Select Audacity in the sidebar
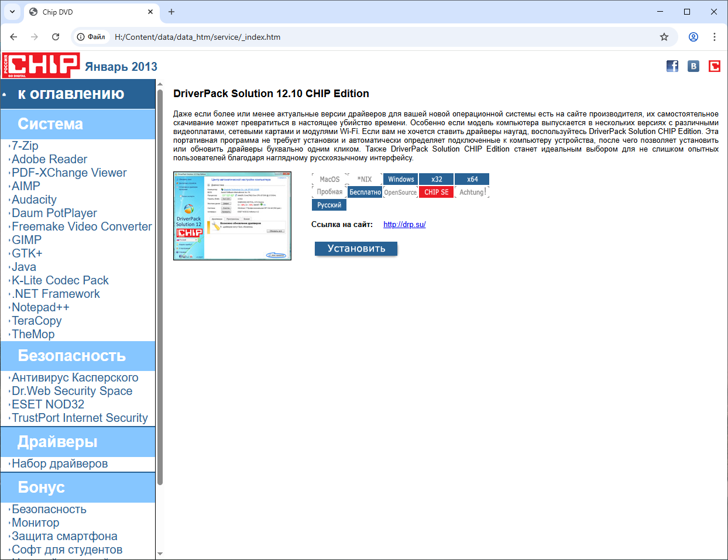Viewport: 728px width, 560px height. pyautogui.click(x=35, y=200)
